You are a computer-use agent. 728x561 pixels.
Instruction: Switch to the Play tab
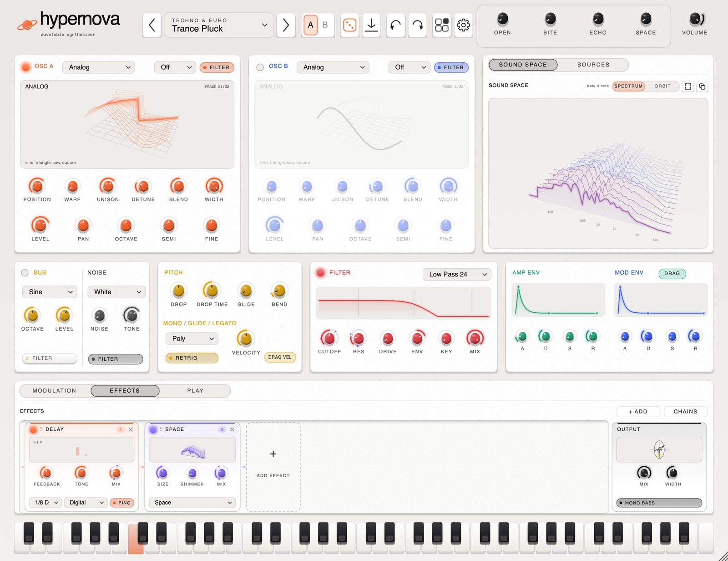(x=195, y=391)
